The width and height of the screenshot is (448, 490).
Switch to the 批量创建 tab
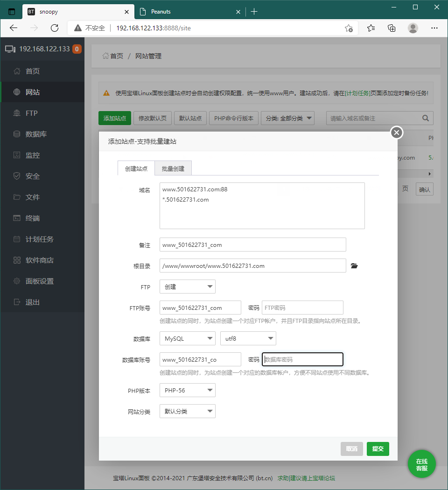pos(173,168)
